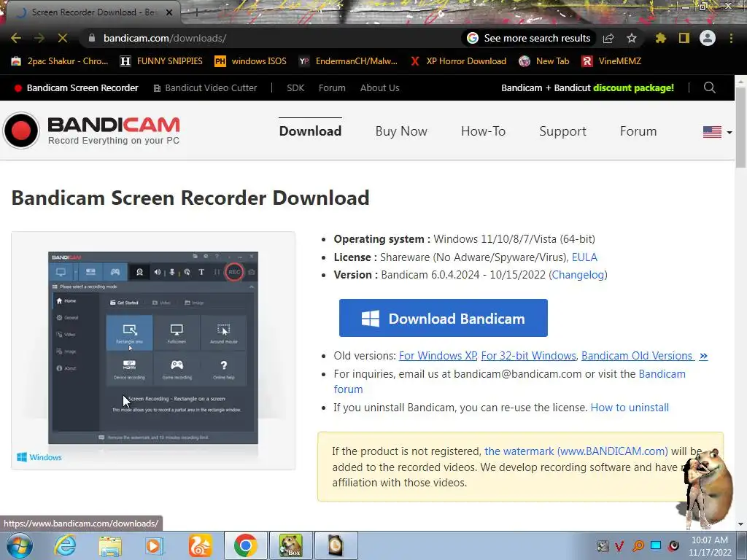Open the Windows Start button
Viewport: 747px width, 560px height.
pyautogui.click(x=19, y=545)
